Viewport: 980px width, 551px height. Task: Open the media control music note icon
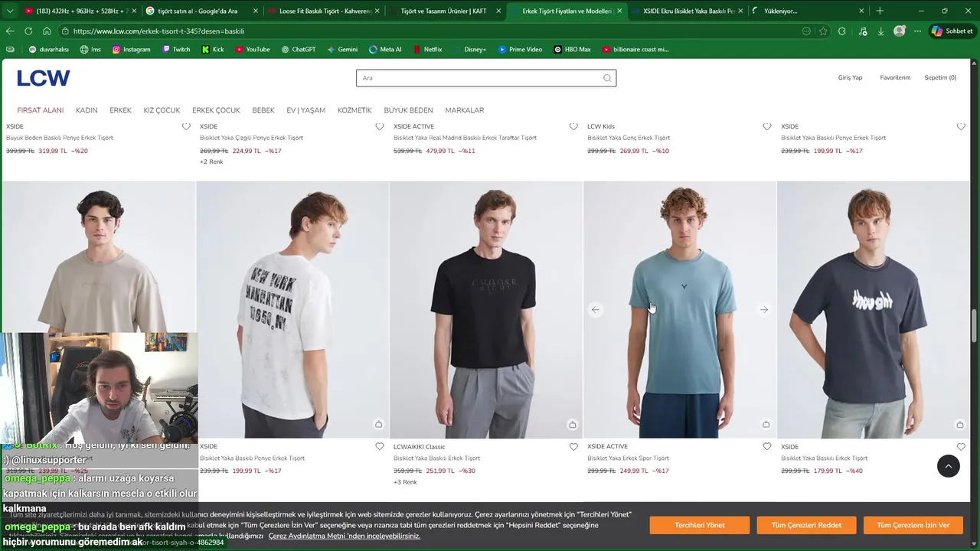[x=863, y=31]
